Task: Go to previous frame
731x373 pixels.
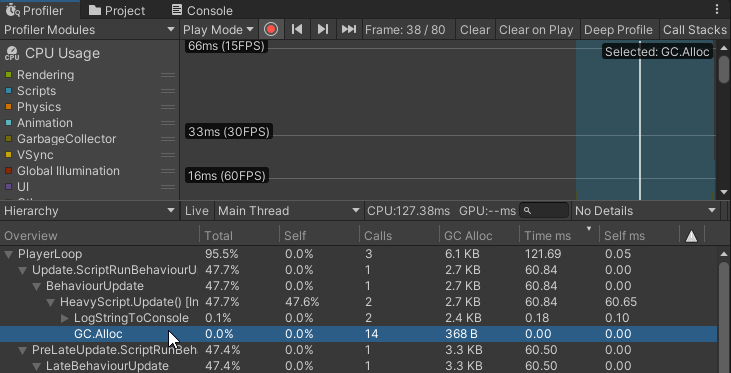Action: (x=297, y=29)
